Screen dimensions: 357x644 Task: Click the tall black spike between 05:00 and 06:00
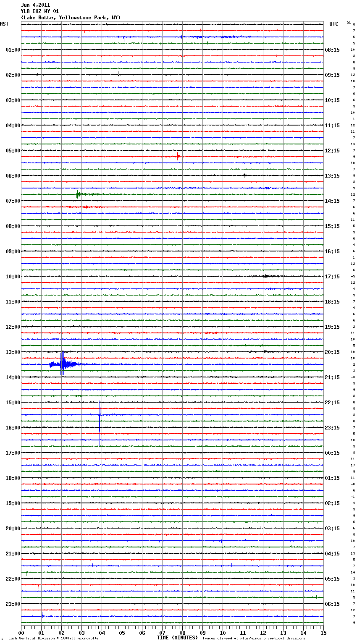214,160
